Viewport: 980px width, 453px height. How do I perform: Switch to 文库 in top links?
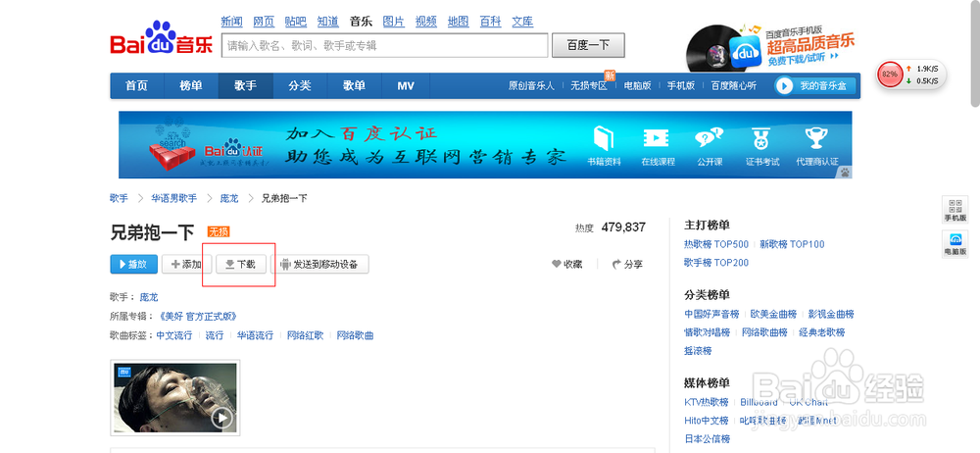tap(522, 22)
